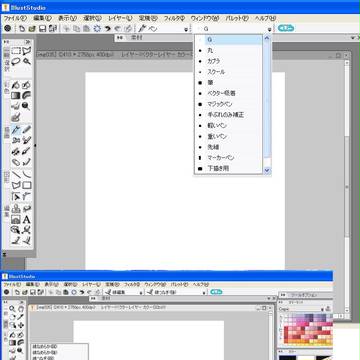Click the pen list scroll-down arrow
360x360 pixels.
267,170
